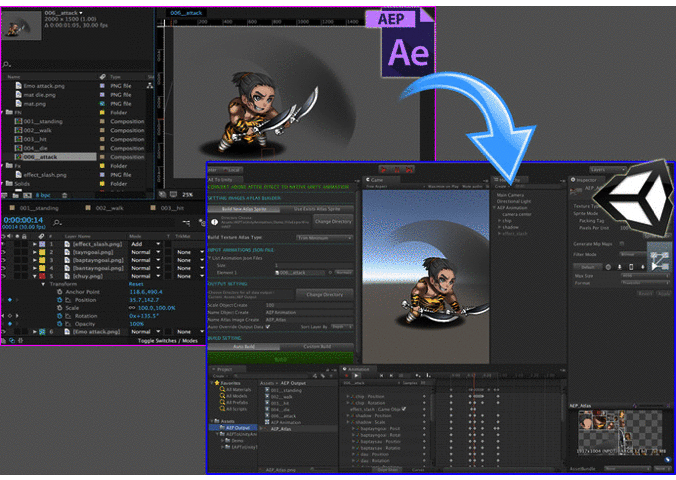
Task: Collapse AEP Animation in Hierarchy
Action: (x=495, y=207)
